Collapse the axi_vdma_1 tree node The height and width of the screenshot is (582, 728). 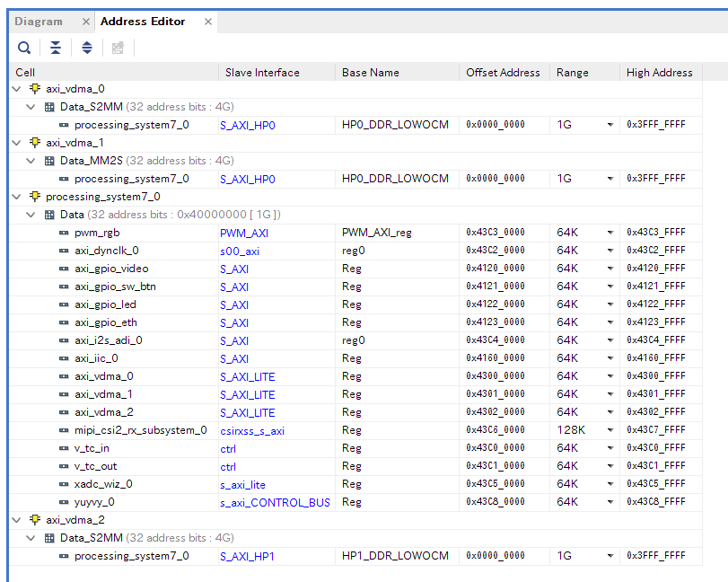(x=17, y=143)
